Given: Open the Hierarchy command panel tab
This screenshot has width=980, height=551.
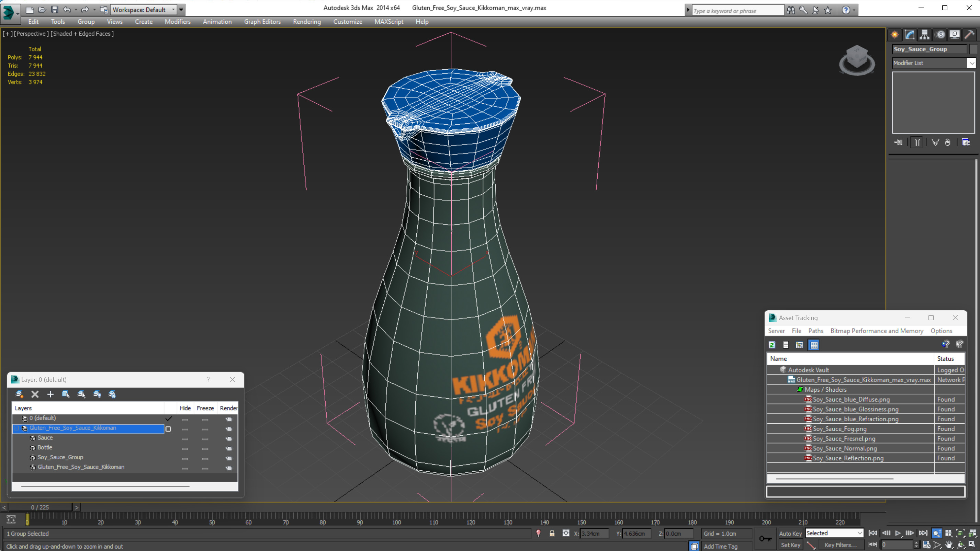Looking at the screenshot, I should pyautogui.click(x=924, y=35).
